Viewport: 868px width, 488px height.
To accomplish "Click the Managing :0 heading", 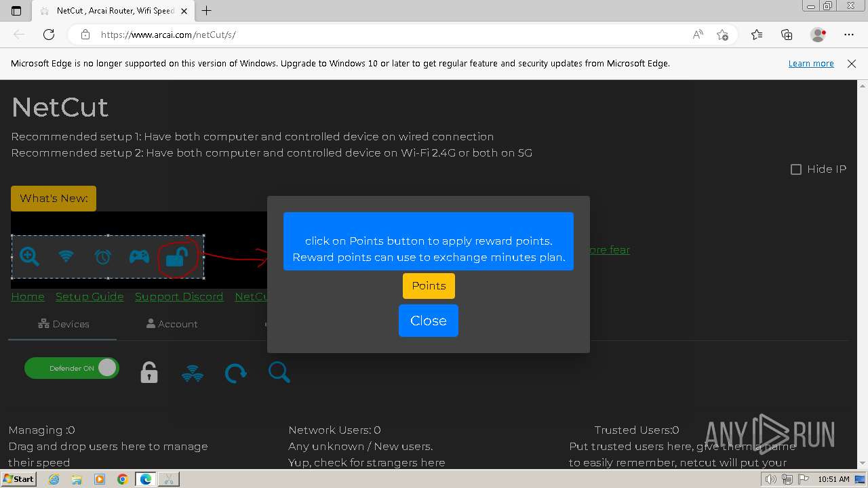I will [42, 430].
